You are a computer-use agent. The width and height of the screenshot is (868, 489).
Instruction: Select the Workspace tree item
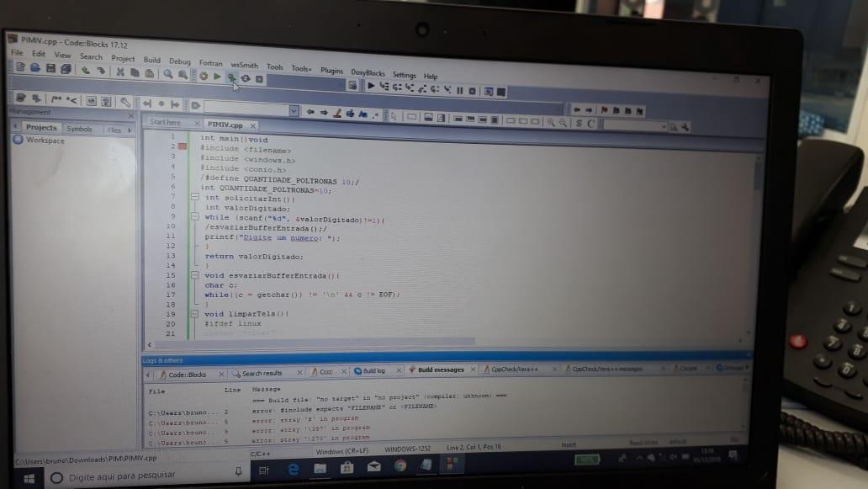point(45,140)
